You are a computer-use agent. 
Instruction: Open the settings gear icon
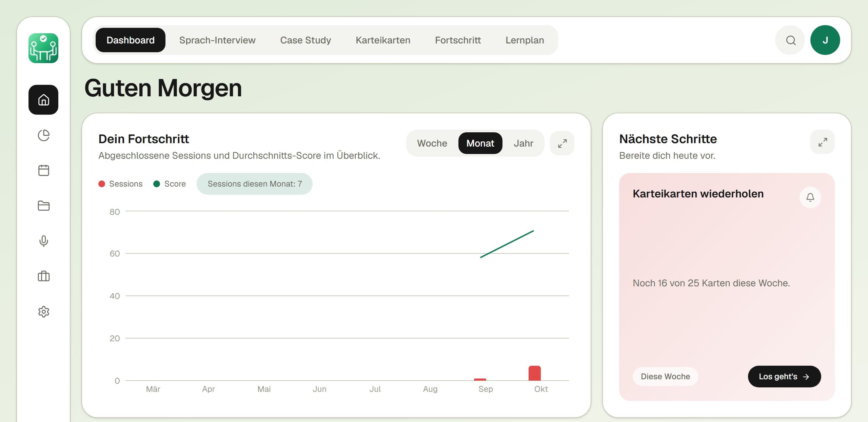[43, 311]
